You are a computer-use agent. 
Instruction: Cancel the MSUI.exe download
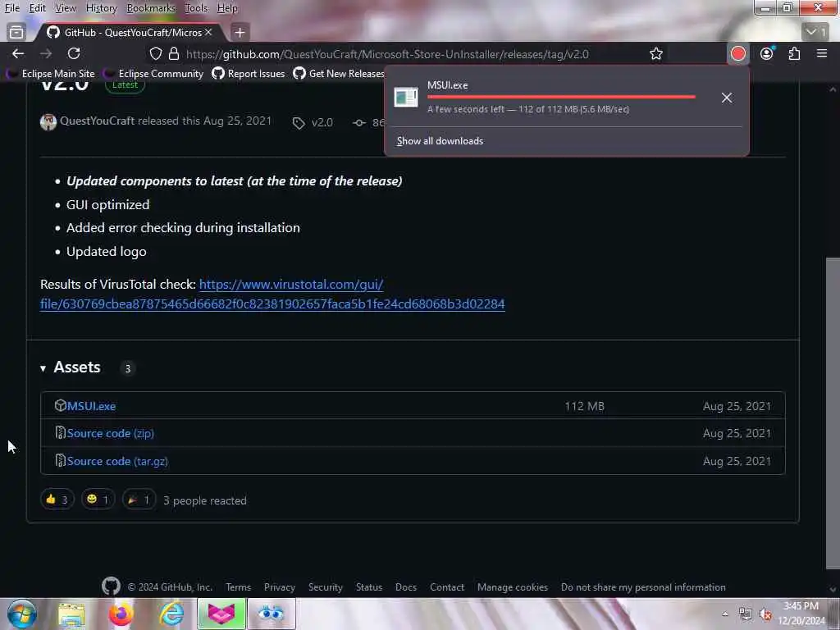click(x=727, y=98)
